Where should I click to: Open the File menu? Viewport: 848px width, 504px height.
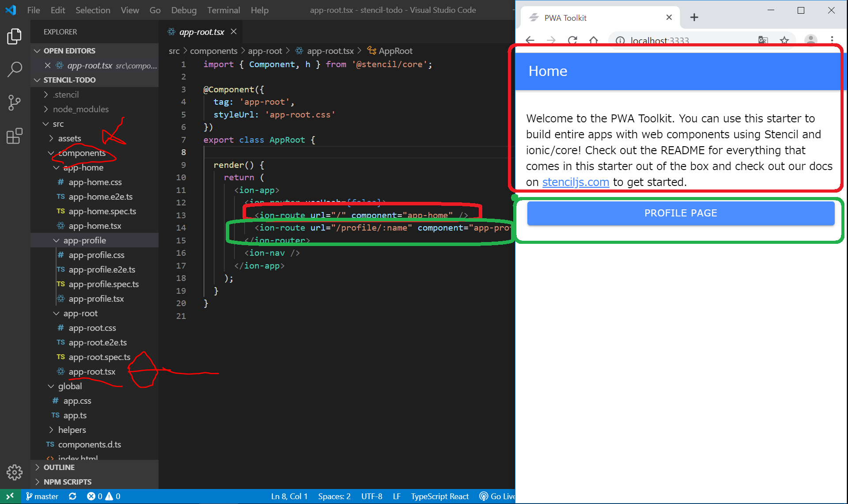point(34,10)
